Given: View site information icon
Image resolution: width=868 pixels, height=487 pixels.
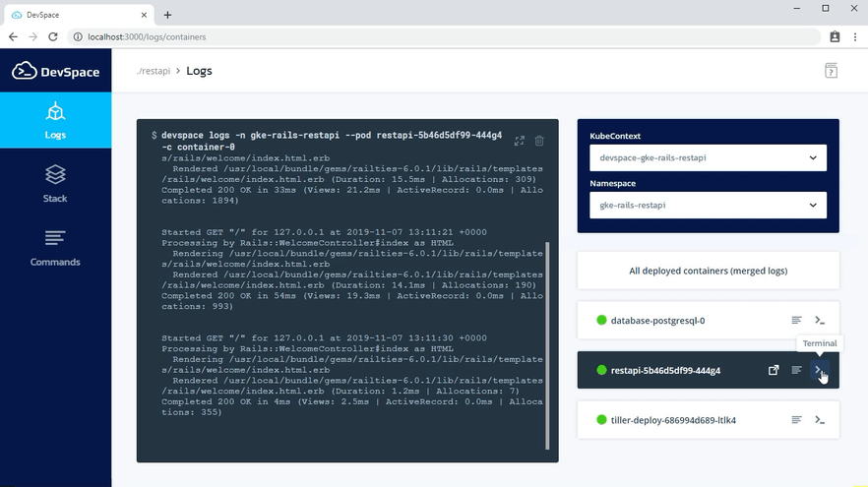Looking at the screenshot, I should pos(78,36).
